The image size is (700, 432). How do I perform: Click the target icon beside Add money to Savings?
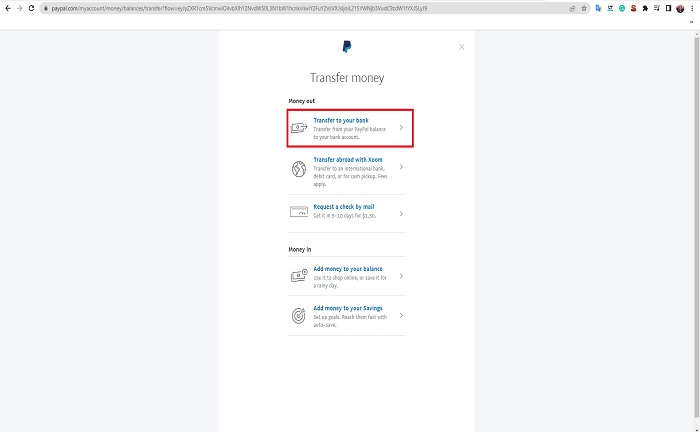point(299,315)
